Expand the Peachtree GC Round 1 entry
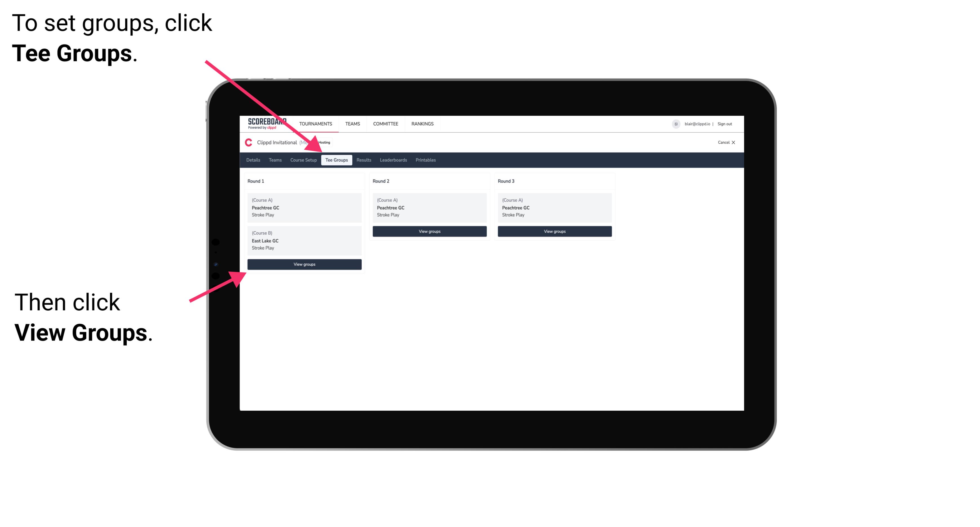The width and height of the screenshot is (980, 527). point(304,207)
